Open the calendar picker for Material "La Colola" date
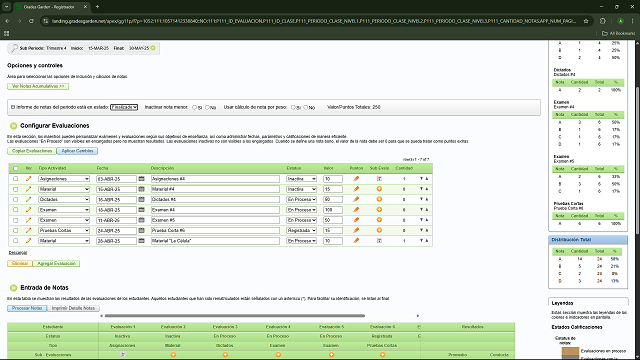The image size is (640, 360). pyautogui.click(x=141, y=241)
